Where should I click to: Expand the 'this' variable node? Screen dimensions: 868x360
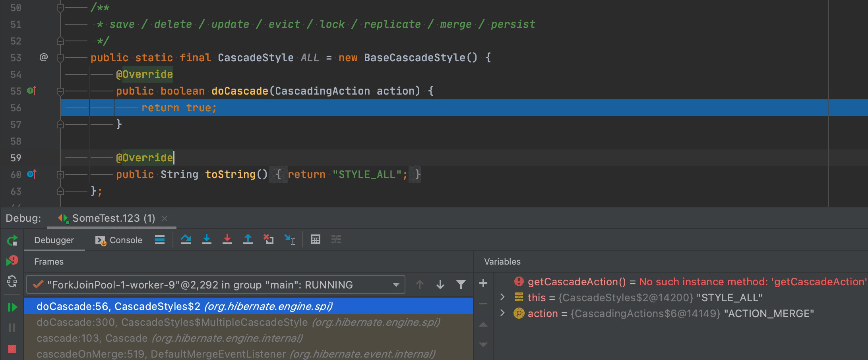point(502,297)
